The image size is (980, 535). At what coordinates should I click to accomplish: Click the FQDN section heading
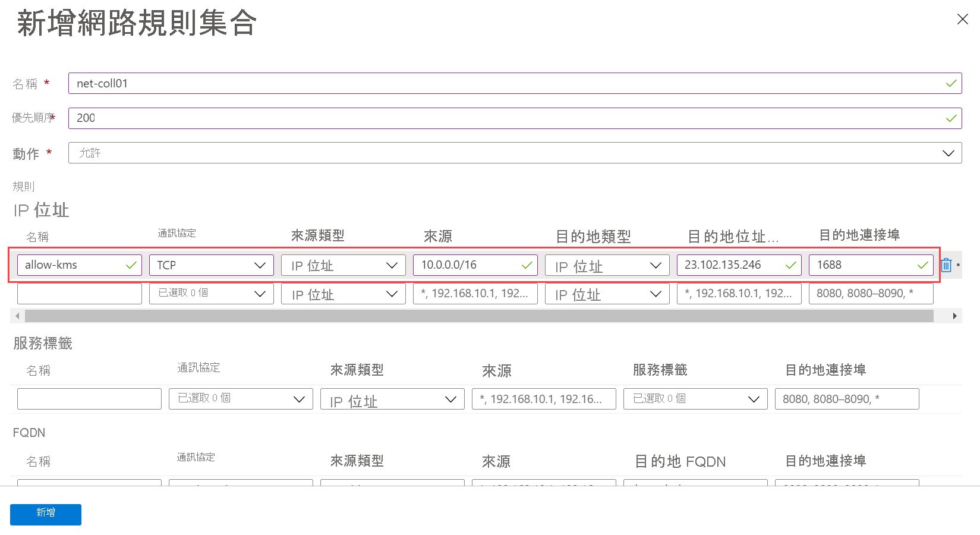tap(29, 433)
